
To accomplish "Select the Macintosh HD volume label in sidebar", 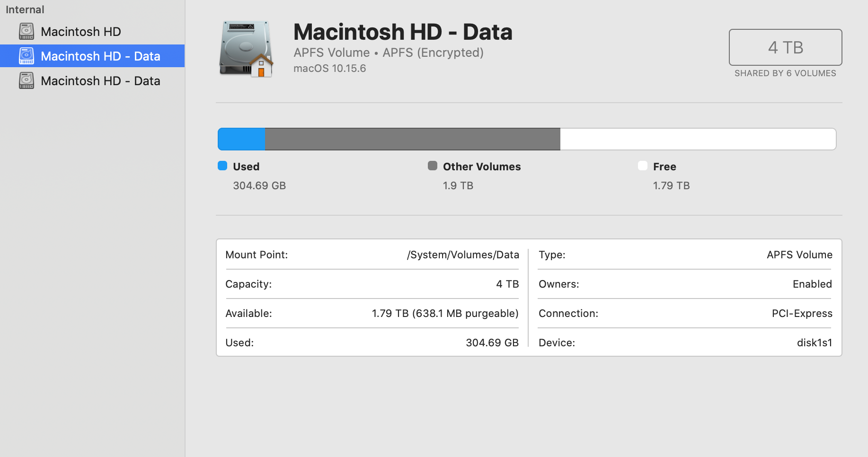I will click(x=81, y=32).
